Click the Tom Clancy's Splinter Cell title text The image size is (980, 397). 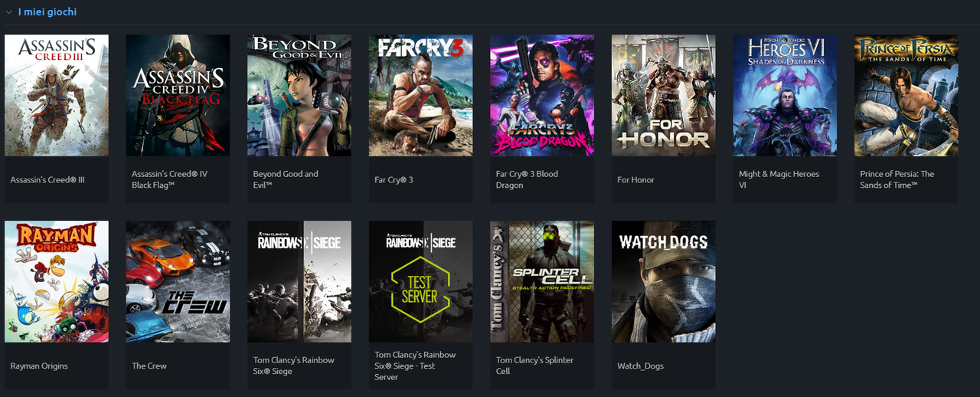pos(534,366)
